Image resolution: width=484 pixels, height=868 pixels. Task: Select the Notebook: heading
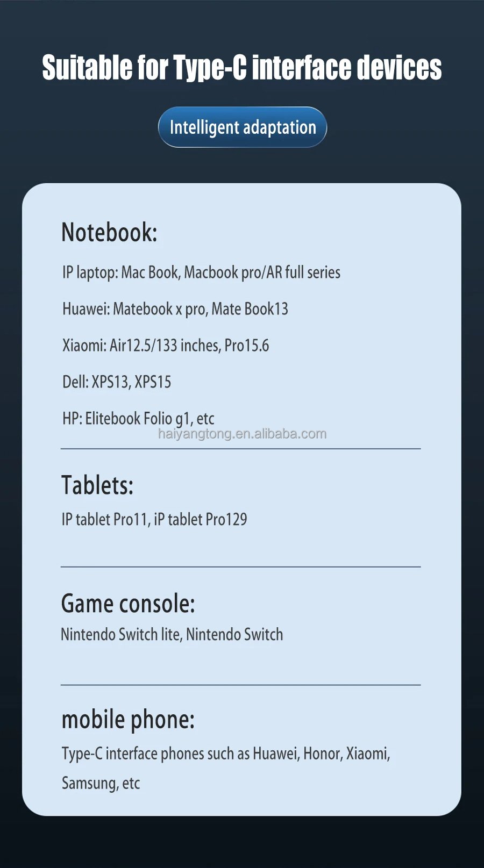109,232
